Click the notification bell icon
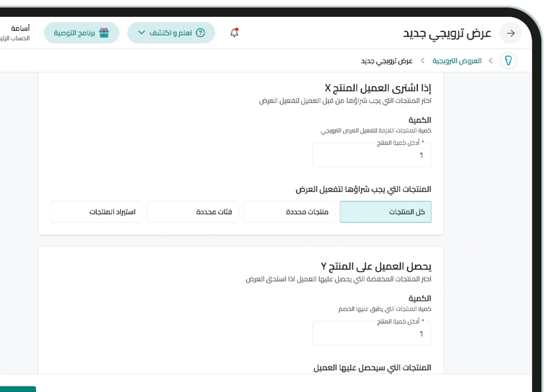 pos(234,33)
